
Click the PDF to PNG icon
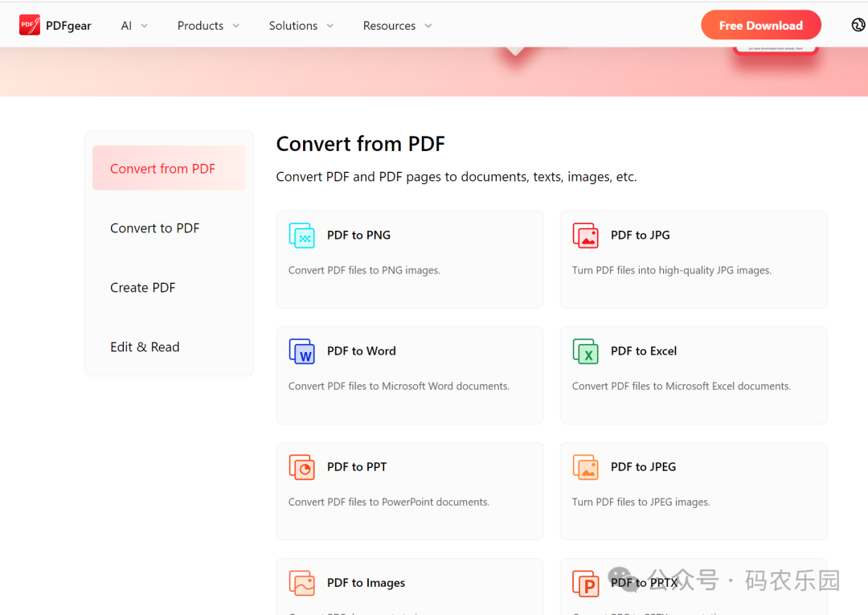coord(301,236)
